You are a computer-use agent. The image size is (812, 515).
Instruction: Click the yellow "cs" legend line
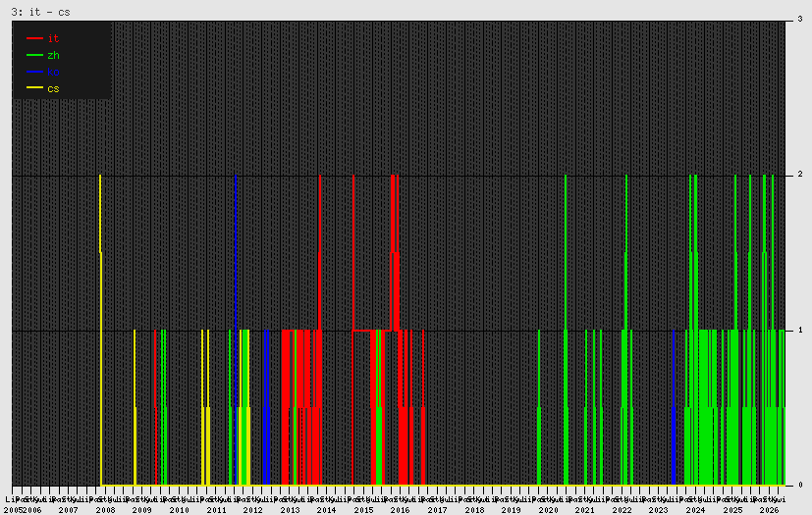point(34,88)
